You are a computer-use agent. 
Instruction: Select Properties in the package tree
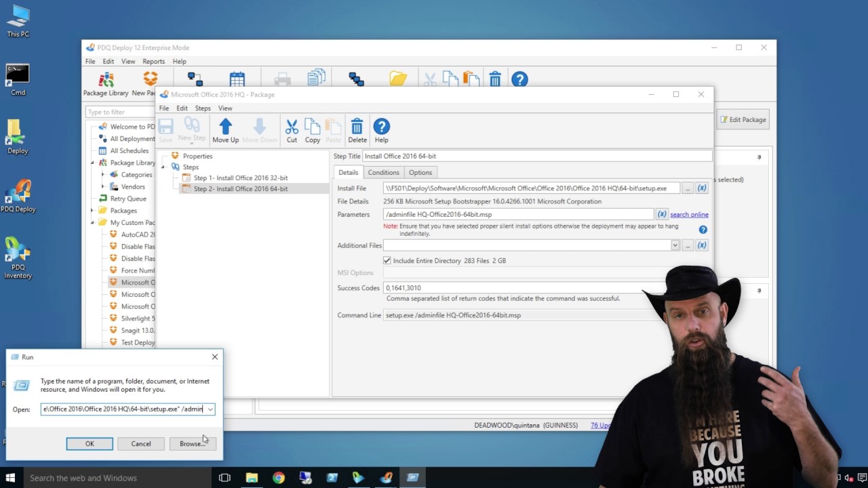(x=197, y=156)
